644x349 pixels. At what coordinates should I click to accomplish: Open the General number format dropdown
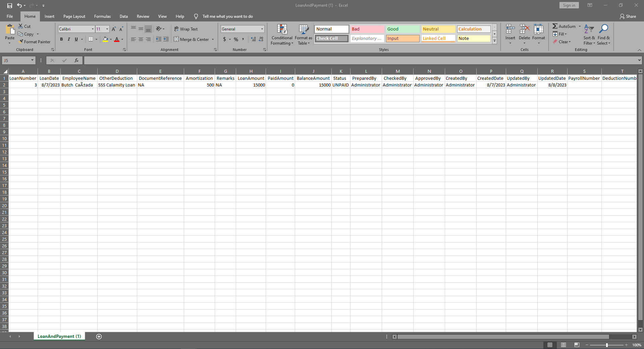click(262, 29)
